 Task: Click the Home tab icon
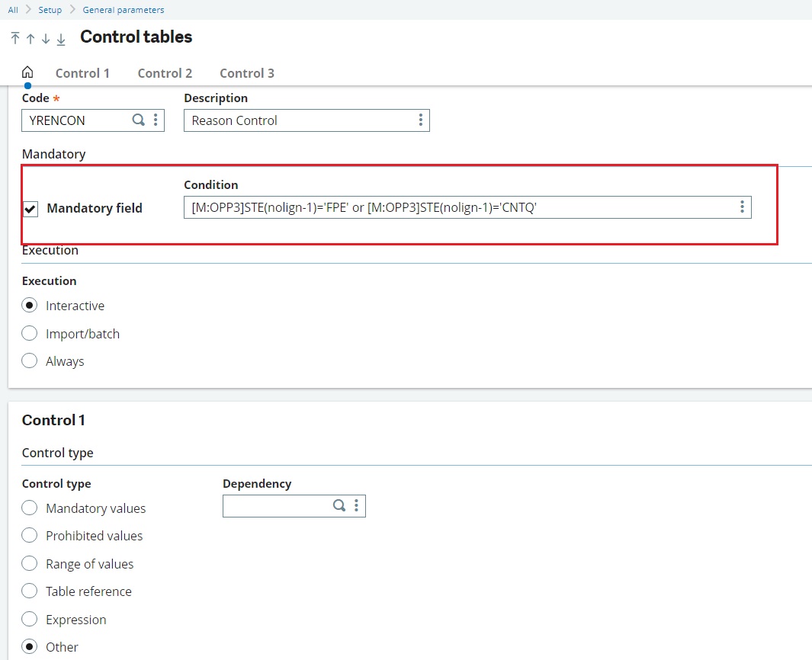click(x=27, y=72)
